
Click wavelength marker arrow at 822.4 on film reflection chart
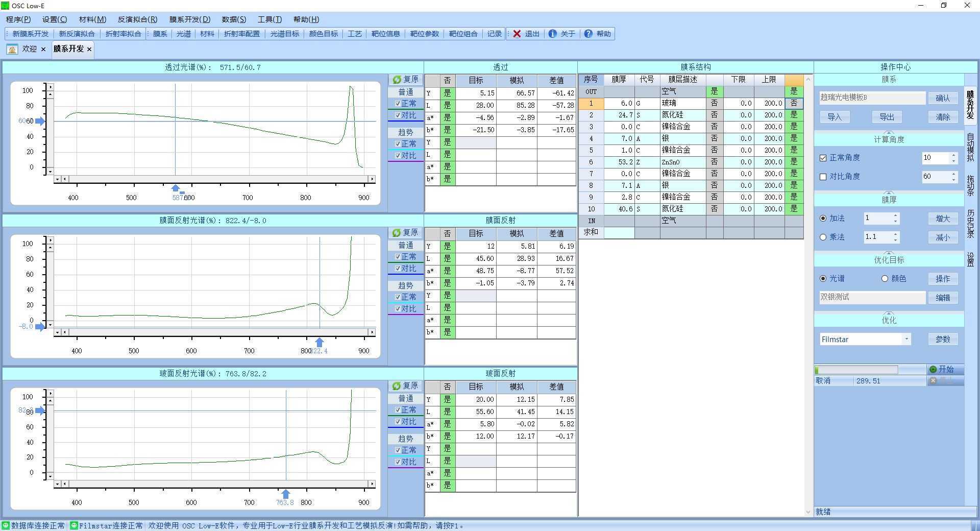(x=320, y=342)
